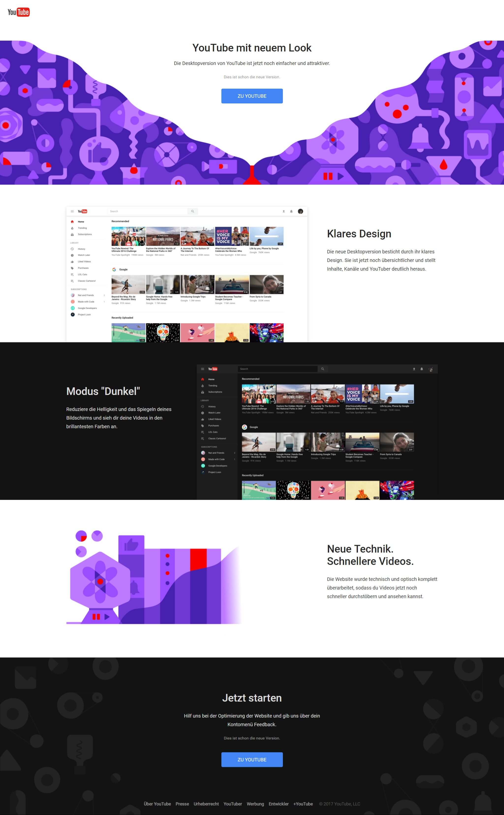Click the user avatar icon in the light screenshot
The image size is (504, 815).
tap(300, 211)
